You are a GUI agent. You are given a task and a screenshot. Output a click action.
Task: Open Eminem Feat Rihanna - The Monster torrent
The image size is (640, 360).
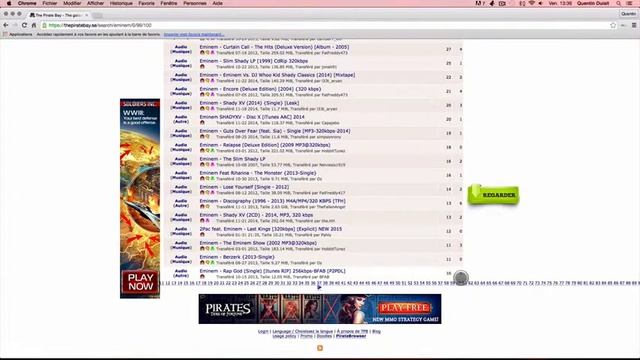point(258,173)
